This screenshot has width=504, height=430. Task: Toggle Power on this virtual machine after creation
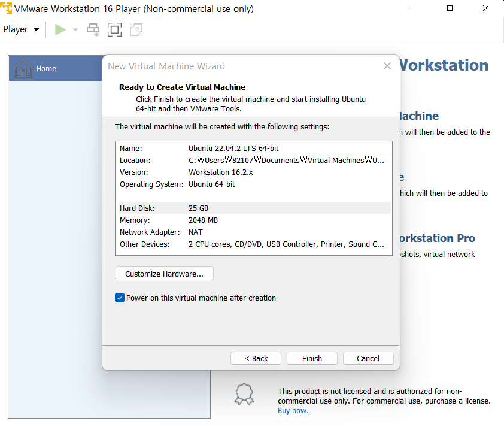tap(120, 298)
